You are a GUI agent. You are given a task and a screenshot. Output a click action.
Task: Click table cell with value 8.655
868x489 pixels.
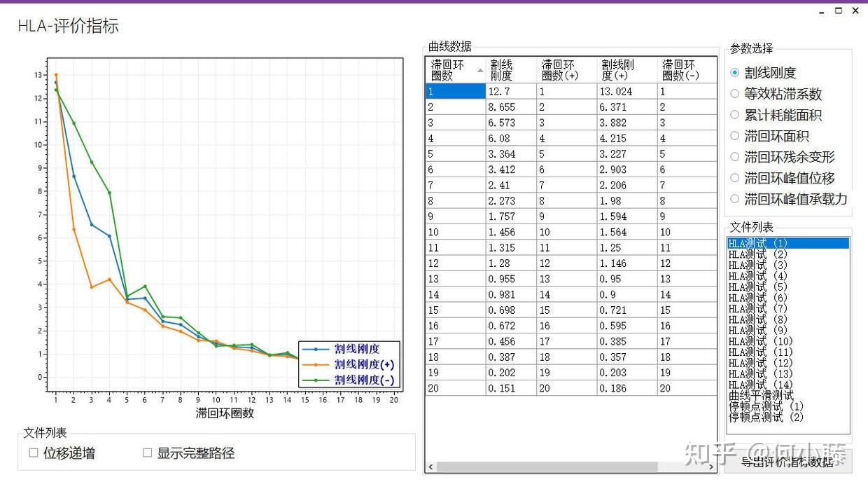point(511,107)
